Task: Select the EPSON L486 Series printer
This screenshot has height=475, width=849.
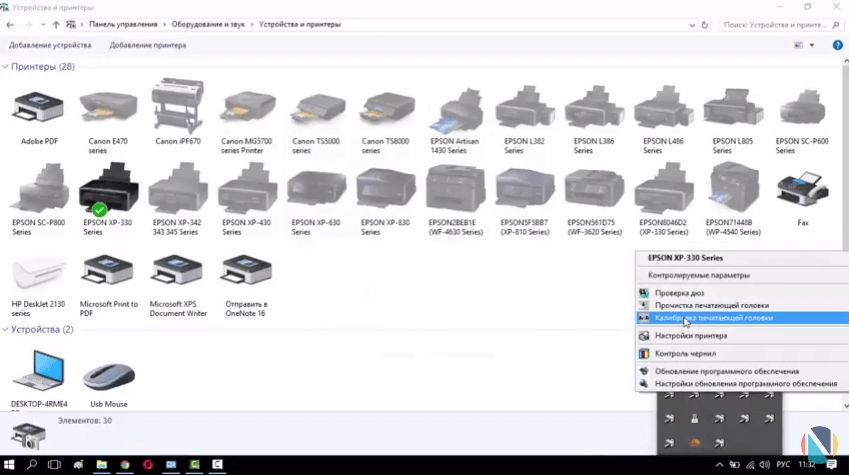Action: click(x=663, y=107)
